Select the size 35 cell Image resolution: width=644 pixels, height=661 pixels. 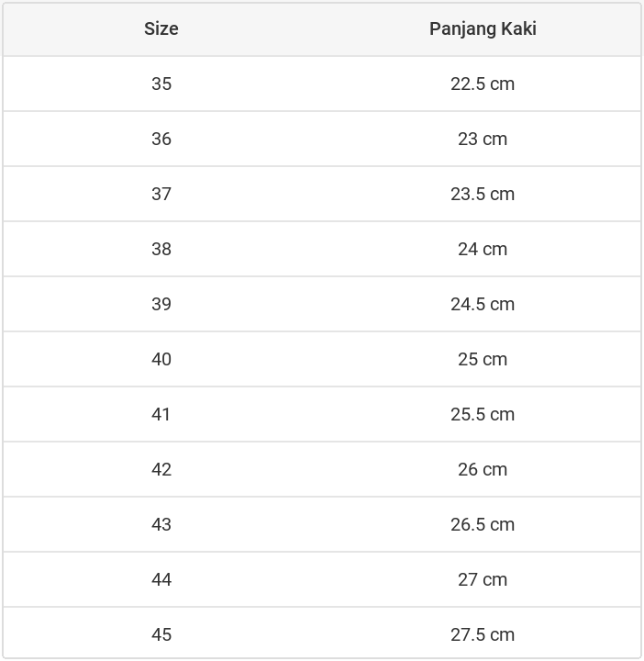pos(161,84)
